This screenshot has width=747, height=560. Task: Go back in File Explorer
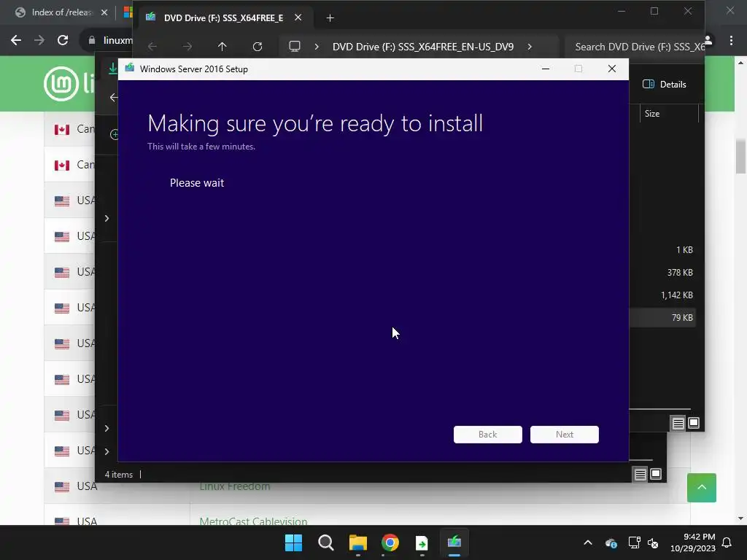tap(152, 47)
